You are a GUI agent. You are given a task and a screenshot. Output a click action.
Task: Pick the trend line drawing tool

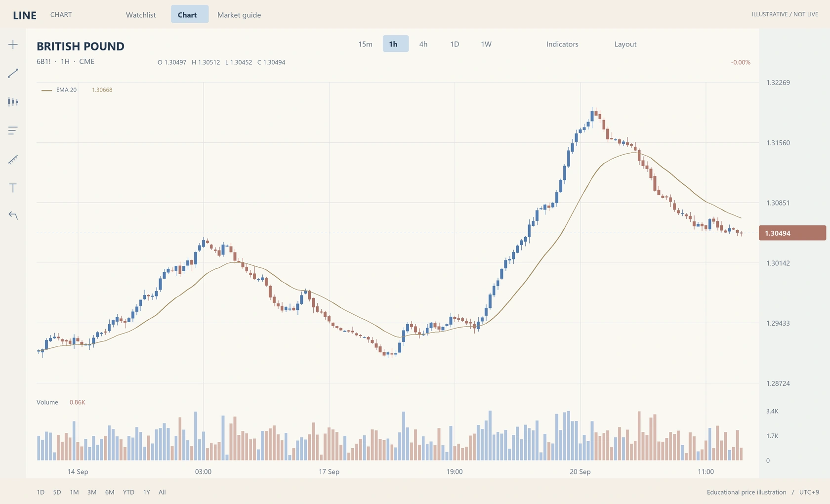(x=13, y=73)
